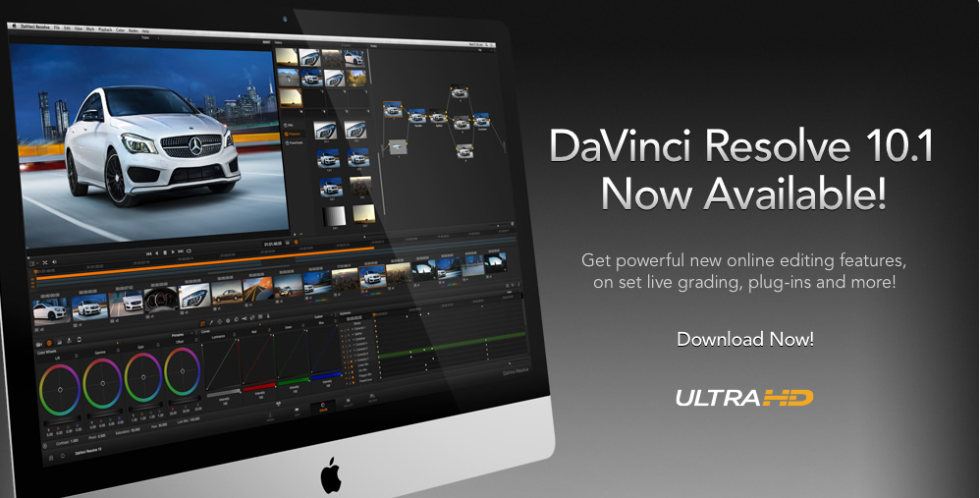Select the orange-outlined current clip thumbnail in the timeline
This screenshot has width=980, height=498.
[x=372, y=276]
